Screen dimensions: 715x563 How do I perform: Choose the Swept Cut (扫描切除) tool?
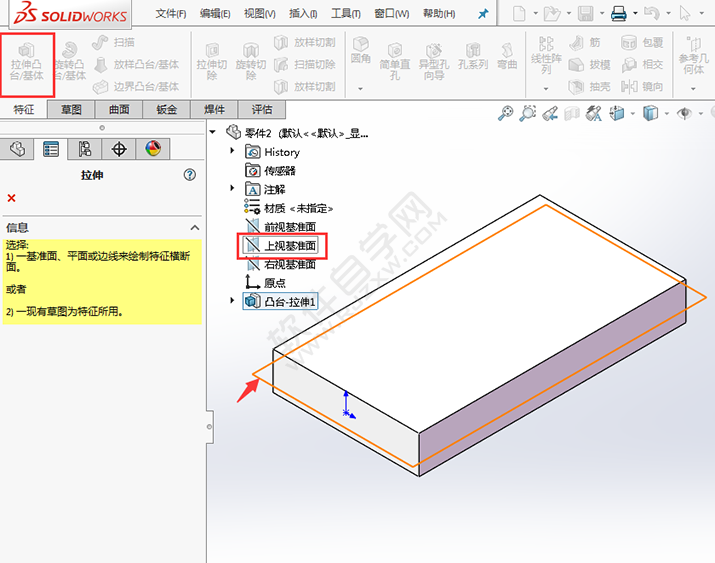click(x=305, y=64)
